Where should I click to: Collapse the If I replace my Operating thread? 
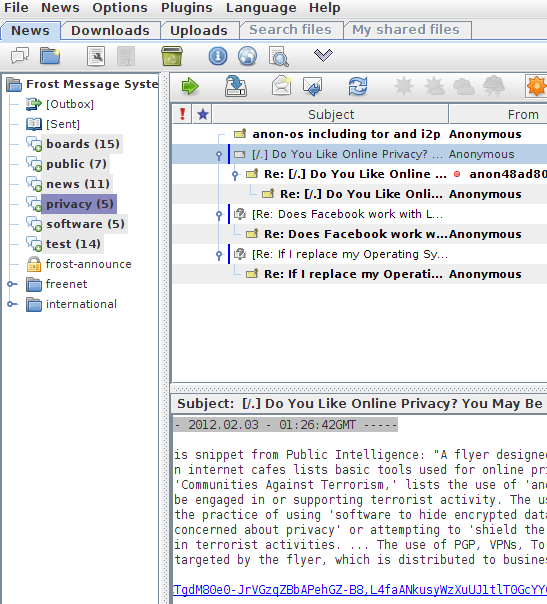[219, 255]
